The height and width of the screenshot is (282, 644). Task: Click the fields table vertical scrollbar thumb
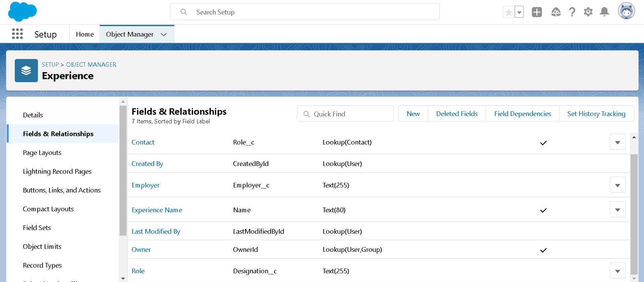[634, 214]
